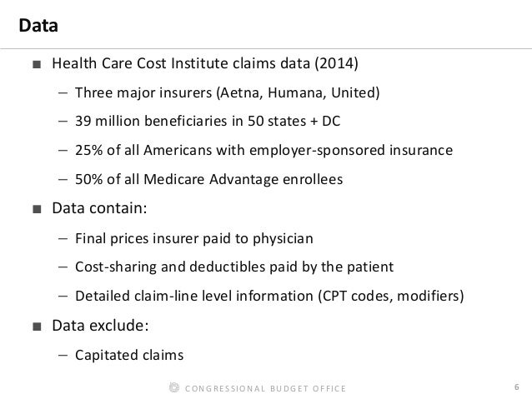Click the dash before 'Capitated claims'

pyautogui.click(x=63, y=356)
